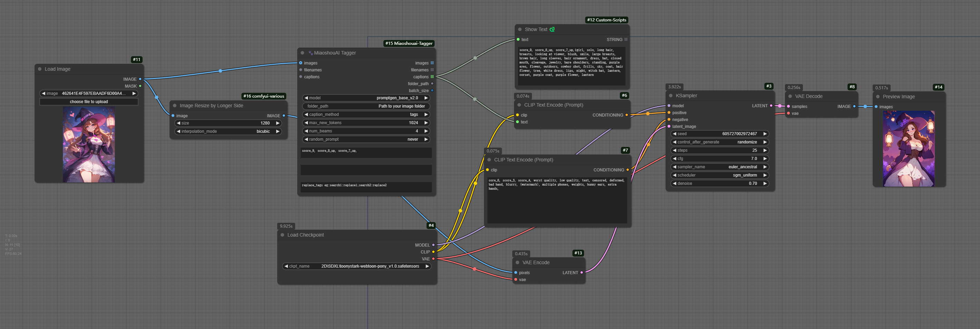980x329 pixels.
Task: Click the #12 Custom-Scripts badge
Action: 607,20
